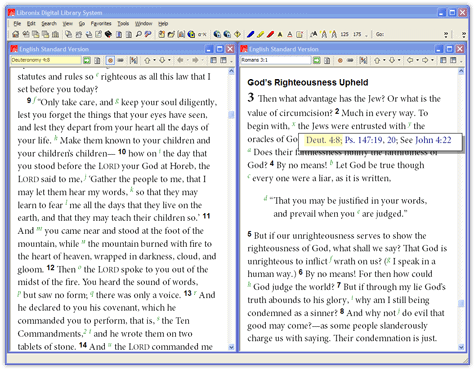475x370 pixels.
Task: Click green Go arrow beside Deuteronomy 4:8
Action: coord(87,60)
